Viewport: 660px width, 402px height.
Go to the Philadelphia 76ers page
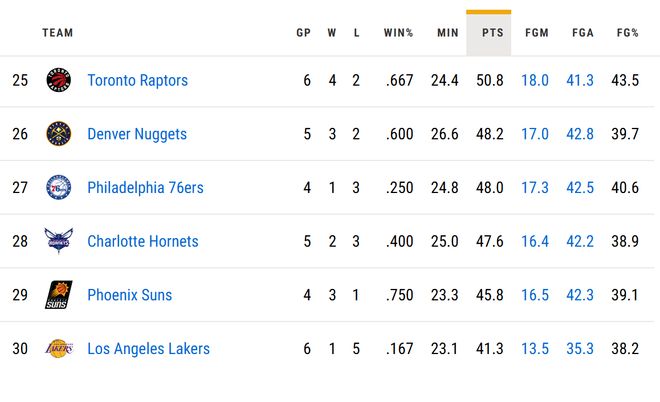click(x=145, y=188)
